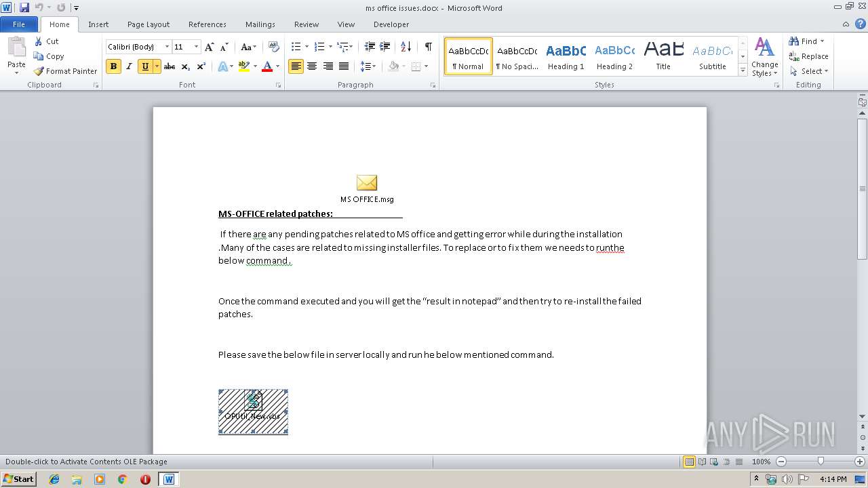The width and height of the screenshot is (868, 488).
Task: Switch to Web Layout view in status bar
Action: [x=713, y=462]
